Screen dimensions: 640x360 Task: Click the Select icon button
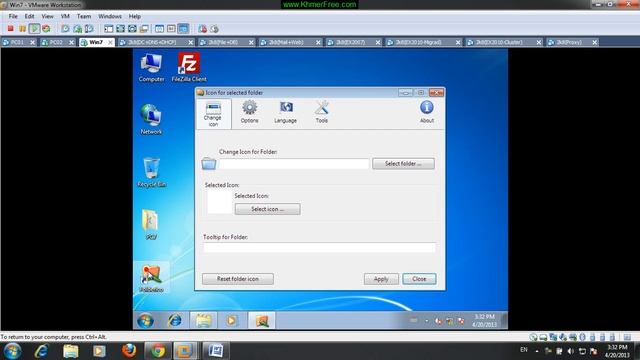(267, 209)
